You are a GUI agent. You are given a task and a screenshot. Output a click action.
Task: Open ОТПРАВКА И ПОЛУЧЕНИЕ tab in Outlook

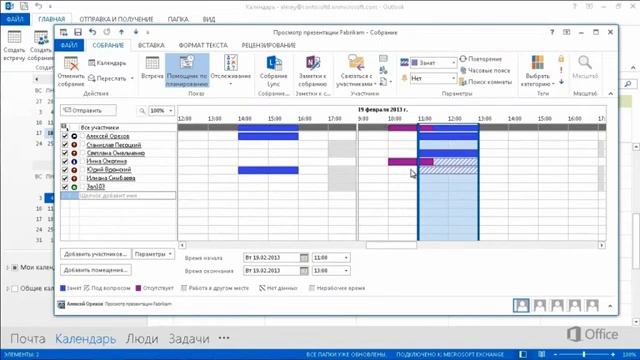click(x=116, y=19)
